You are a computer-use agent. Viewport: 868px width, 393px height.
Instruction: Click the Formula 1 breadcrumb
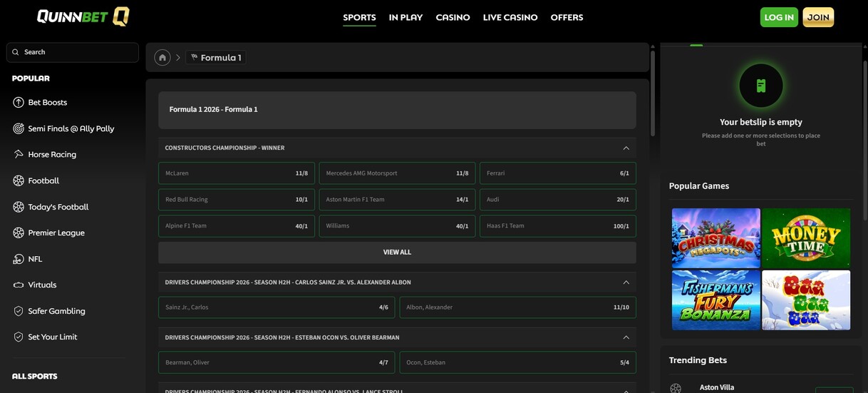pos(216,58)
